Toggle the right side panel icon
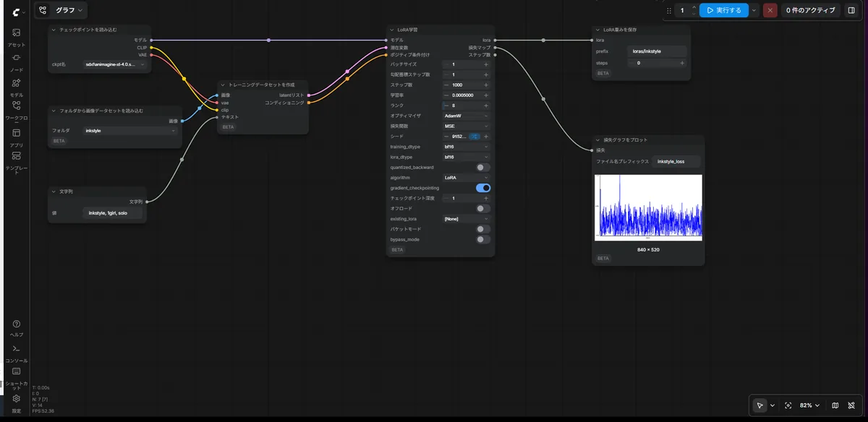This screenshot has width=868, height=422. [x=851, y=10]
